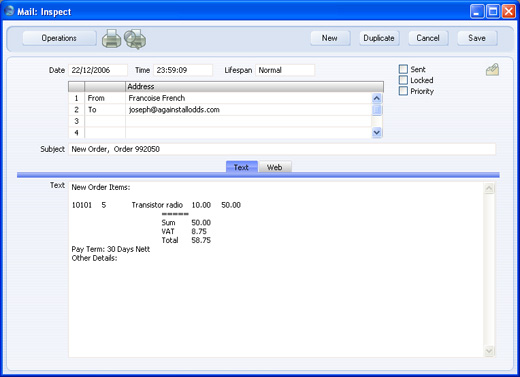520x377 pixels.
Task: Switch to the Text tab
Action: point(242,167)
